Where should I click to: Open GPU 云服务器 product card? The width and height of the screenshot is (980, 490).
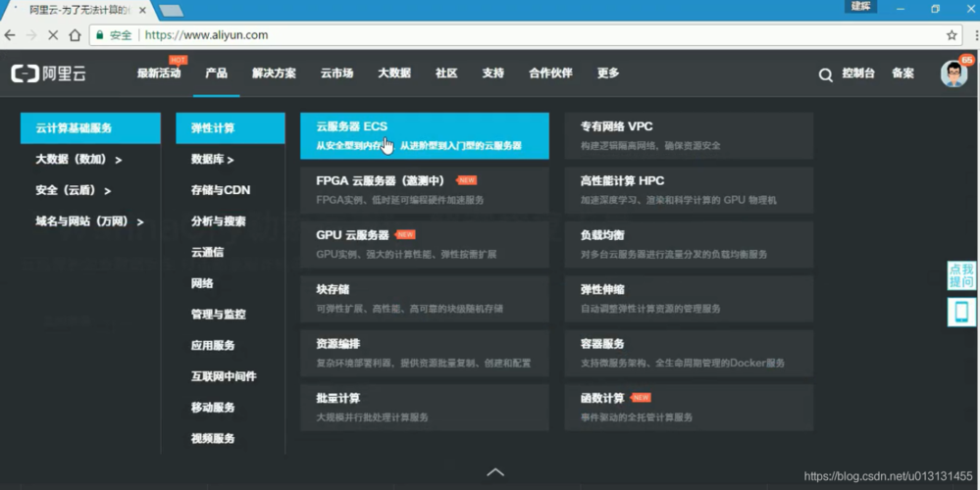coord(425,244)
